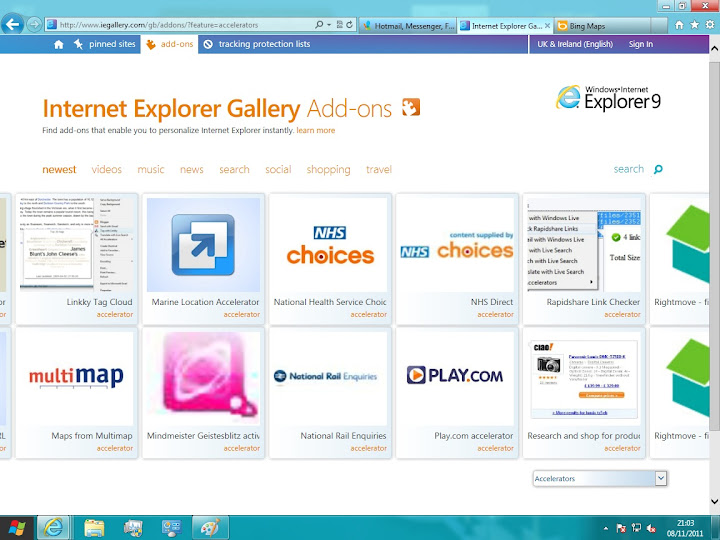720x540 pixels.
Task: Open the browser Home star-side house icon
Action: point(679,25)
